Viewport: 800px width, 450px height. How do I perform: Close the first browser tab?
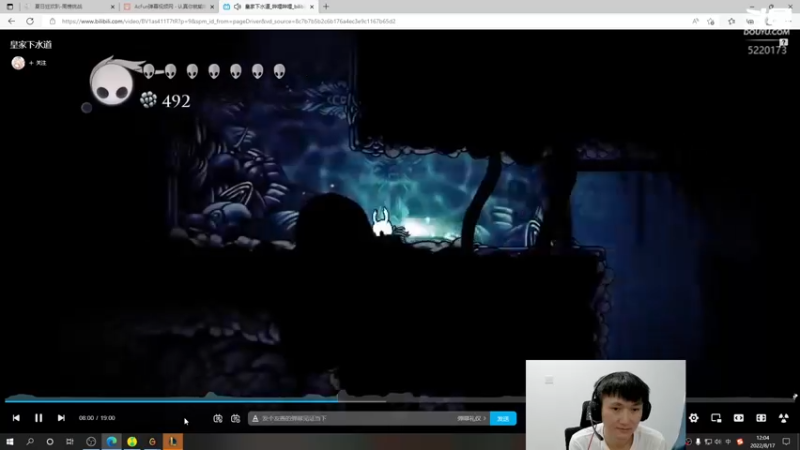[113, 7]
